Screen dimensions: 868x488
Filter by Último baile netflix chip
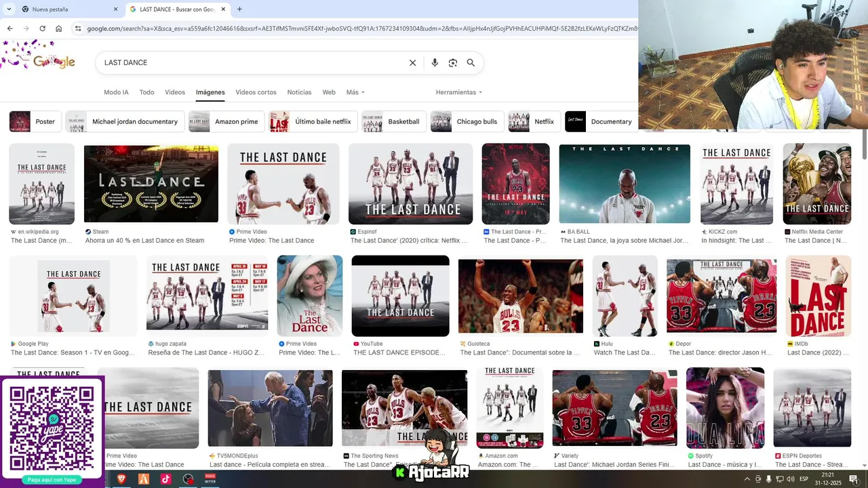(x=313, y=121)
